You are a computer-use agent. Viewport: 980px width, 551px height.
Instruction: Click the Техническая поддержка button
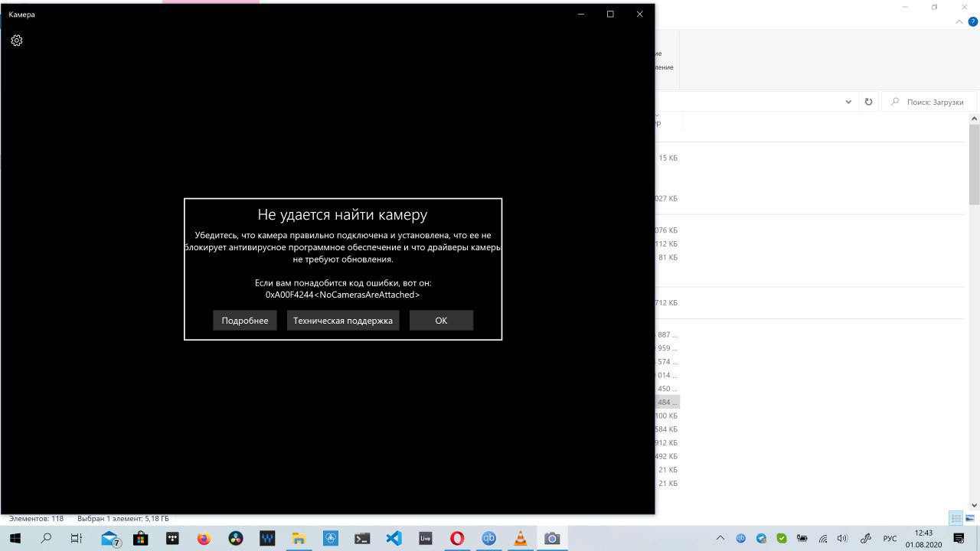[343, 321]
